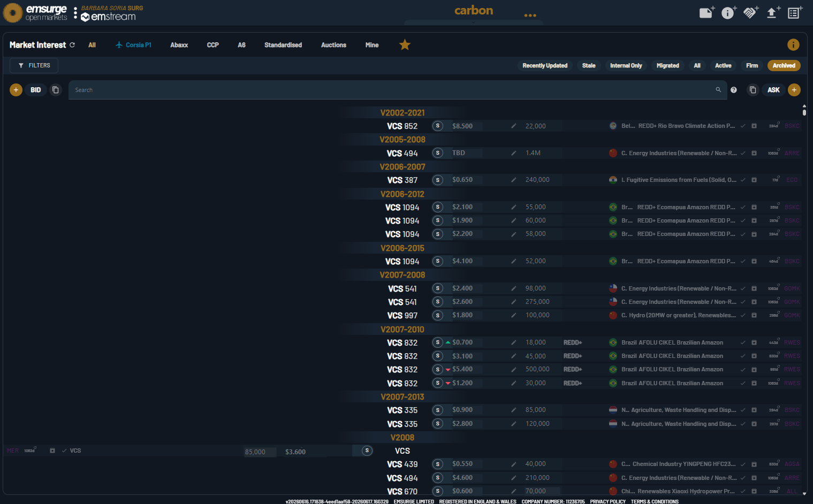Collapse the V2007-2013 vintage group
This screenshot has height=504, width=813.
point(402,397)
